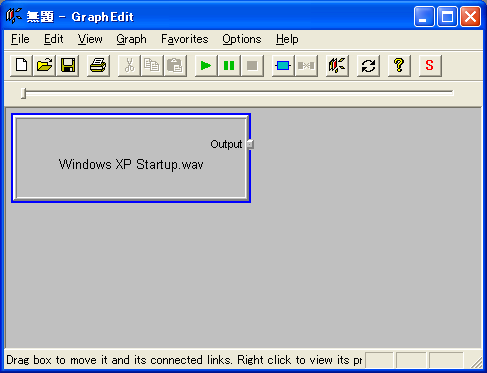This screenshot has height=373, width=487.
Task: Open help via yellow question mark icon
Action: coord(399,65)
